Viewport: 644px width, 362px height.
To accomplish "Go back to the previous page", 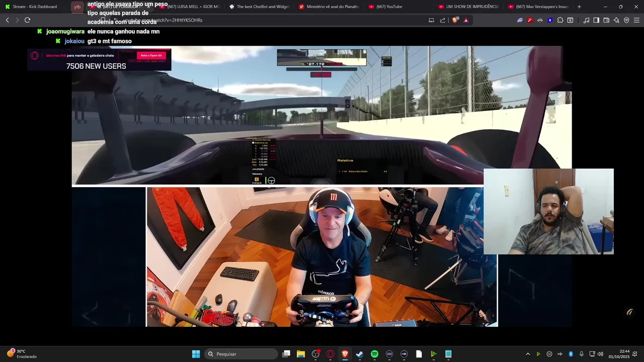I will click(x=7, y=20).
